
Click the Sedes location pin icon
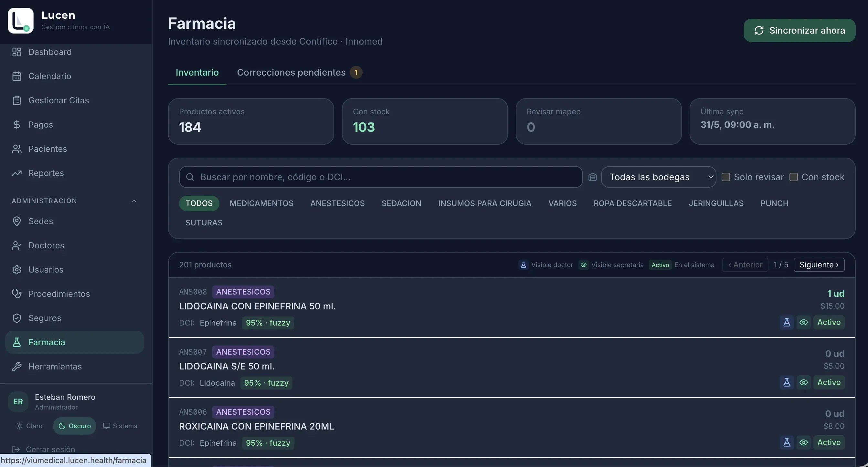click(x=16, y=221)
